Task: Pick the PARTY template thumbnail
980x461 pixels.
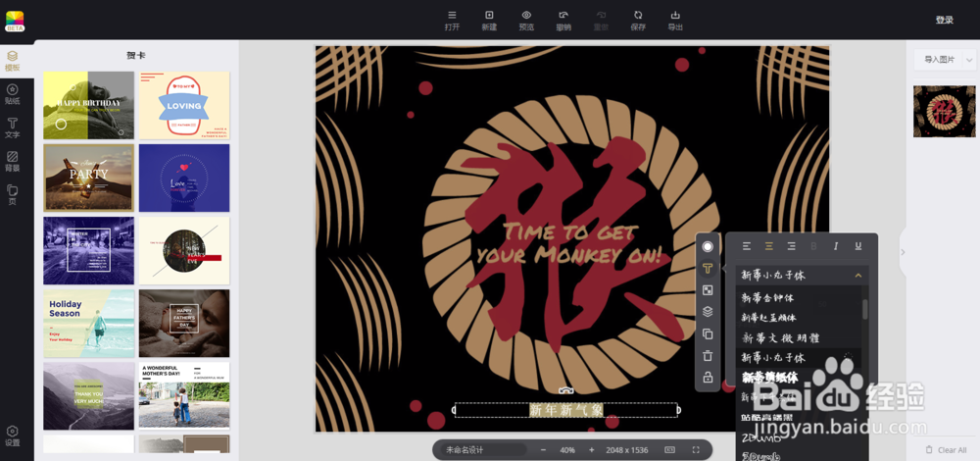Action: [89, 178]
